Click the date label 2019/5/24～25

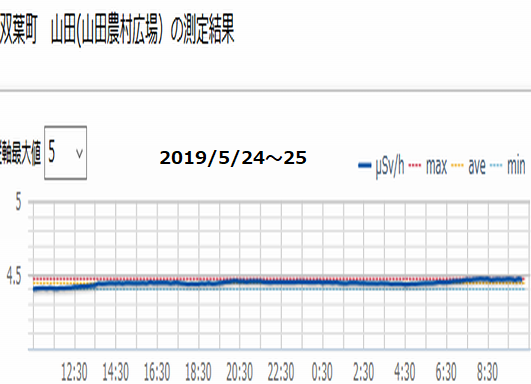(x=233, y=158)
